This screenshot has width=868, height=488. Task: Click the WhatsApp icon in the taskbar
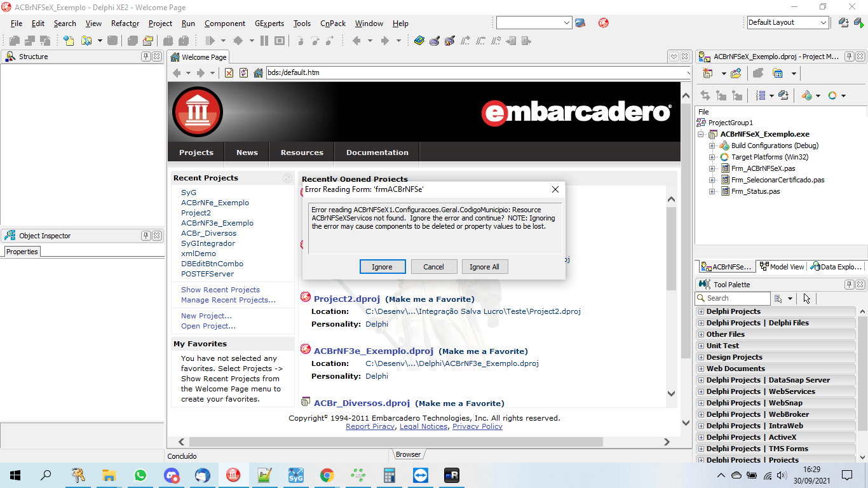140,475
